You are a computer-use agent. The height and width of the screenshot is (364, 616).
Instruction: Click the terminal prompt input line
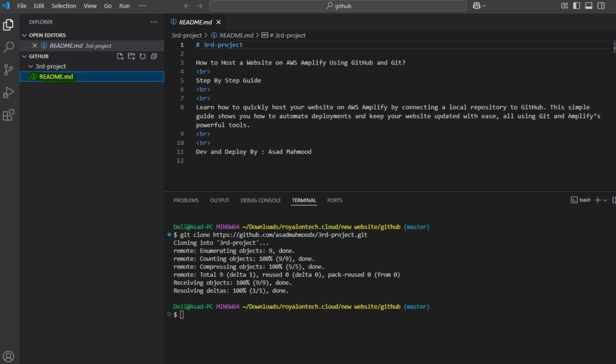tap(182, 315)
